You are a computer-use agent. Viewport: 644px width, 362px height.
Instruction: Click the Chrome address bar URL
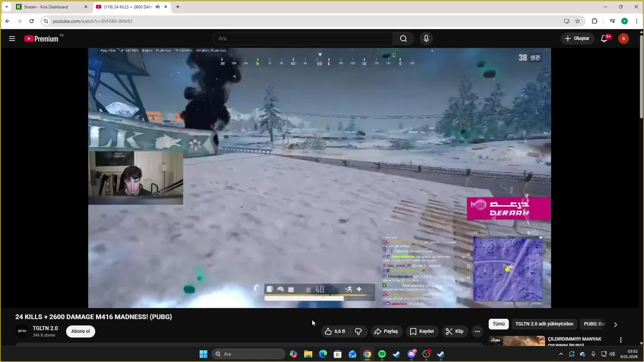92,21
